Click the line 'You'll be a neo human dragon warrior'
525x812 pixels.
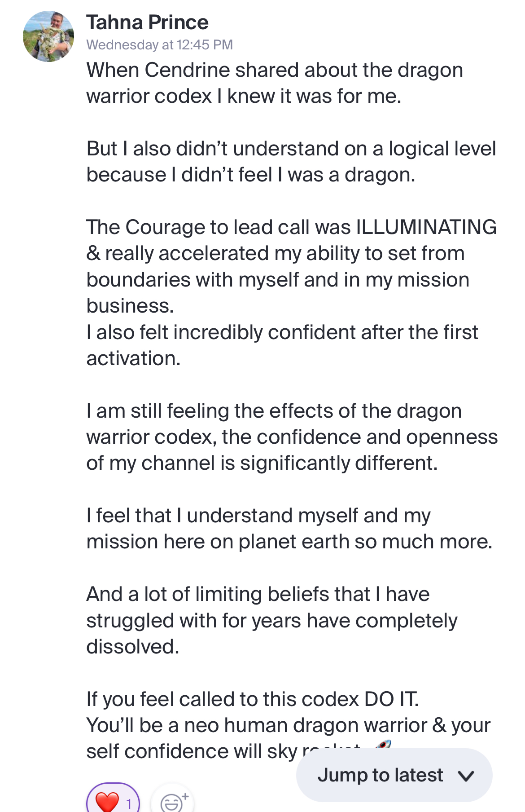click(x=288, y=725)
